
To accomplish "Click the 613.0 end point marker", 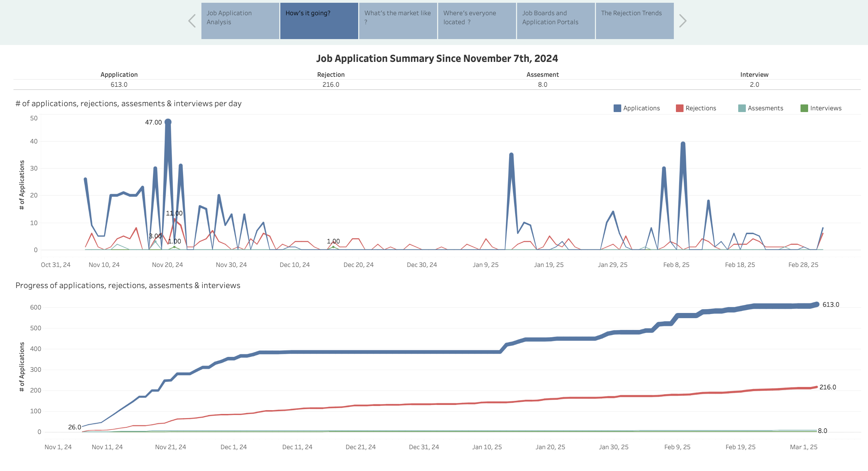I will pos(817,304).
